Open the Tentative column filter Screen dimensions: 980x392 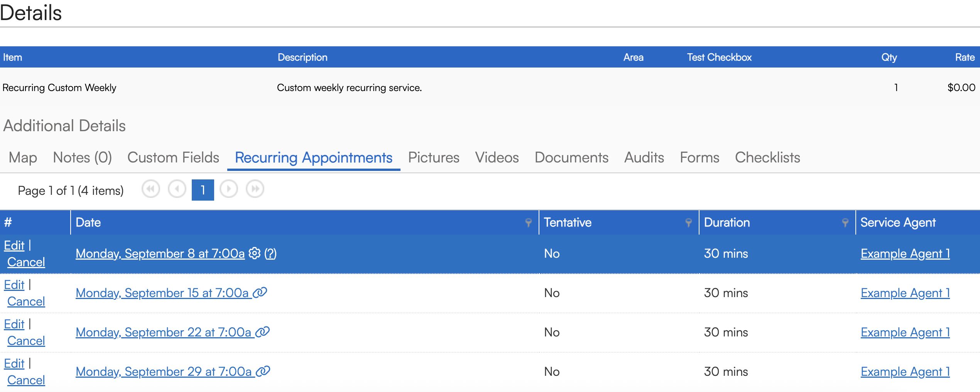689,223
